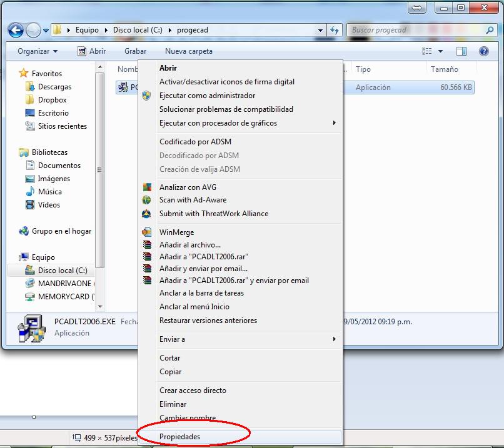
Task: Expand Ejecutar con procesador de gráficos submenu
Action: click(x=247, y=123)
